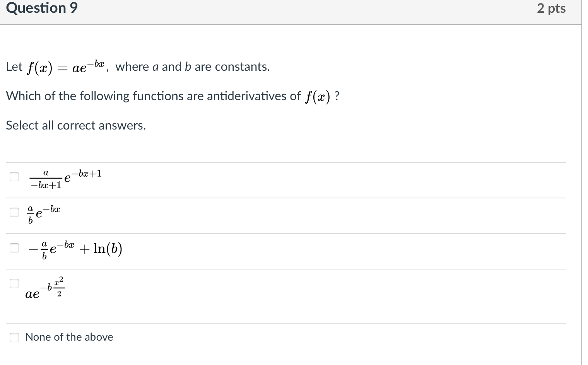Click the −bx+1 denominator in the first answer

46,186
